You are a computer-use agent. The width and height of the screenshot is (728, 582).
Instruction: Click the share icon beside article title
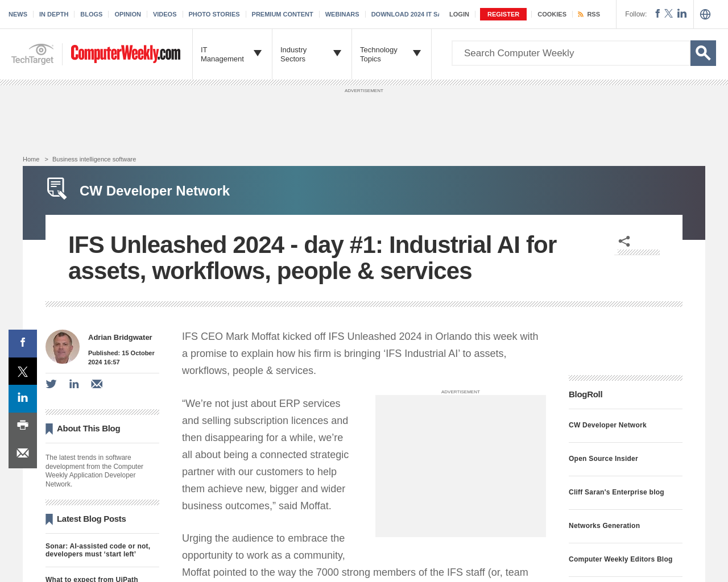624,241
